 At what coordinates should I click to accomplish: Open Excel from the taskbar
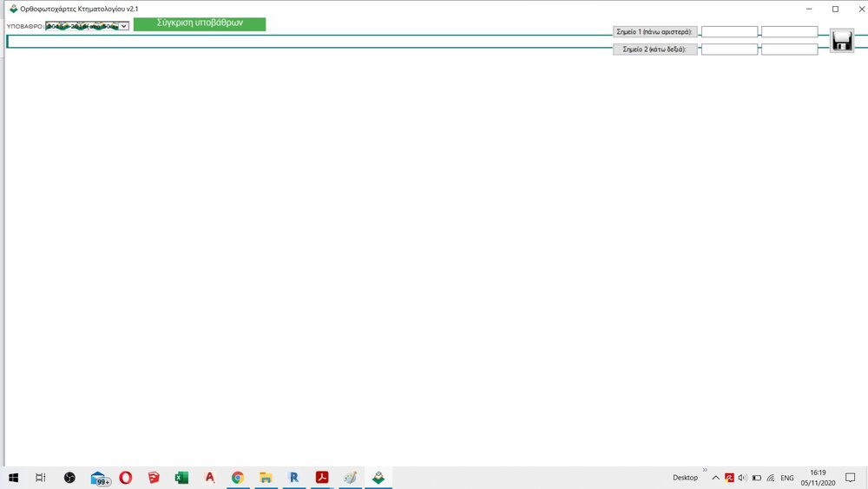coord(181,478)
